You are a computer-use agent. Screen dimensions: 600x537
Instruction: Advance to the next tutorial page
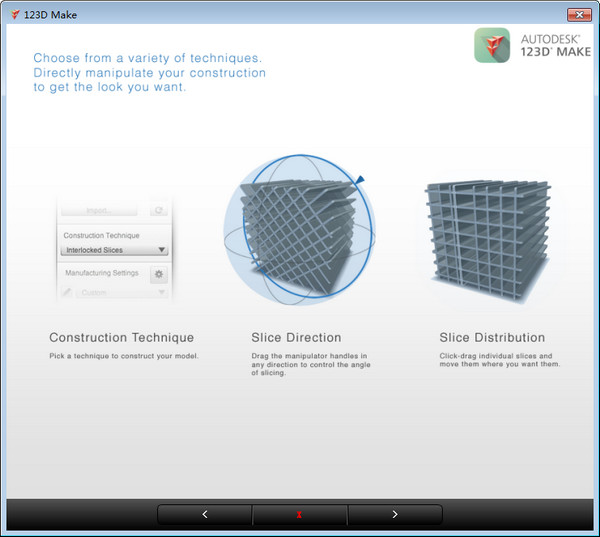395,514
